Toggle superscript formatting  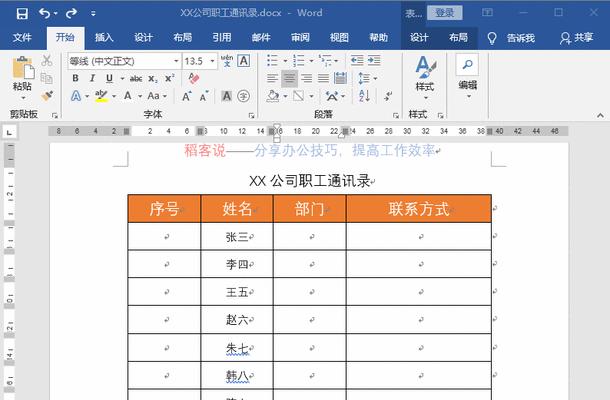[x=170, y=78]
